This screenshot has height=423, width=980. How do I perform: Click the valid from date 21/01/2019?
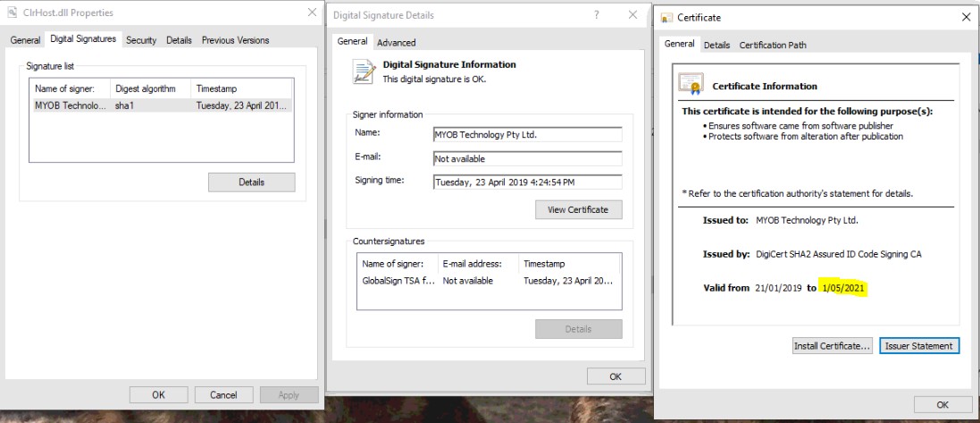point(778,288)
